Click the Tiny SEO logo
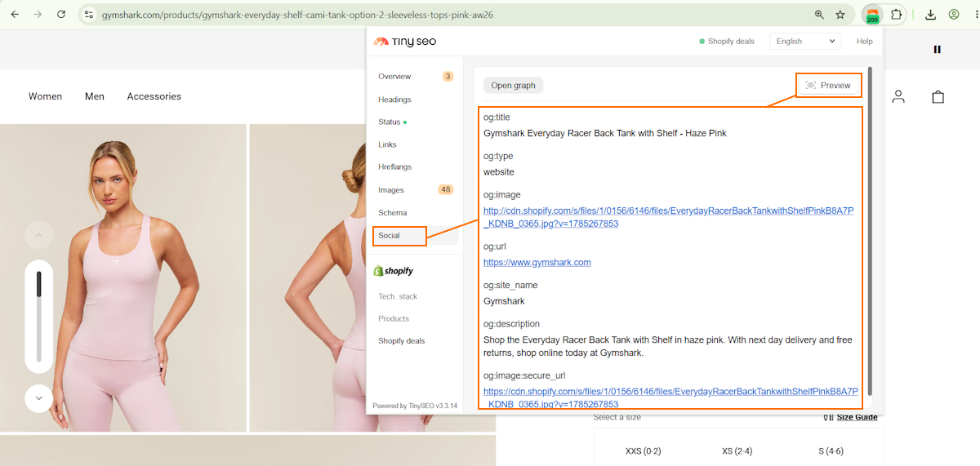The width and height of the screenshot is (980, 466). pos(405,42)
